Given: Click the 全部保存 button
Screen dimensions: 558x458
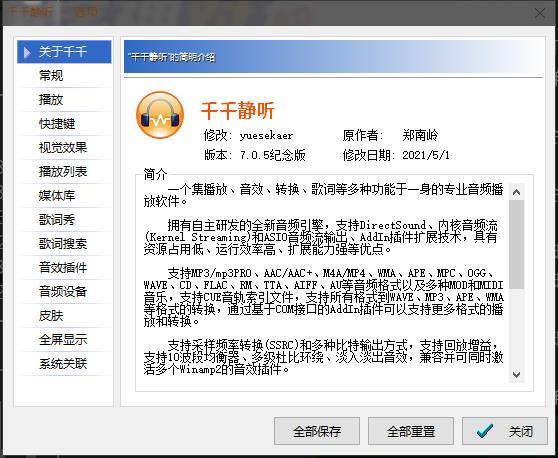Looking at the screenshot, I should (x=317, y=431).
